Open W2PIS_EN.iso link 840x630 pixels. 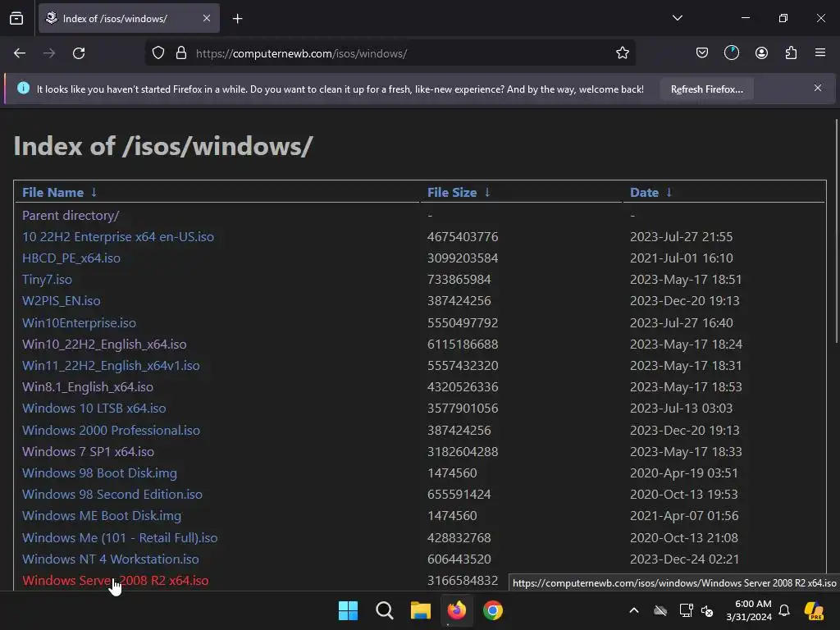(x=61, y=301)
